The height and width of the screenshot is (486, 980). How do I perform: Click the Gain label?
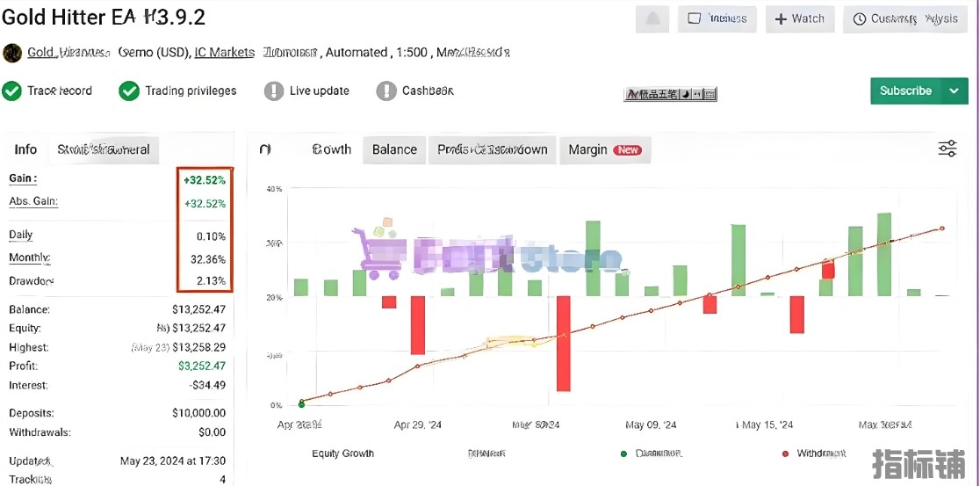(23, 178)
